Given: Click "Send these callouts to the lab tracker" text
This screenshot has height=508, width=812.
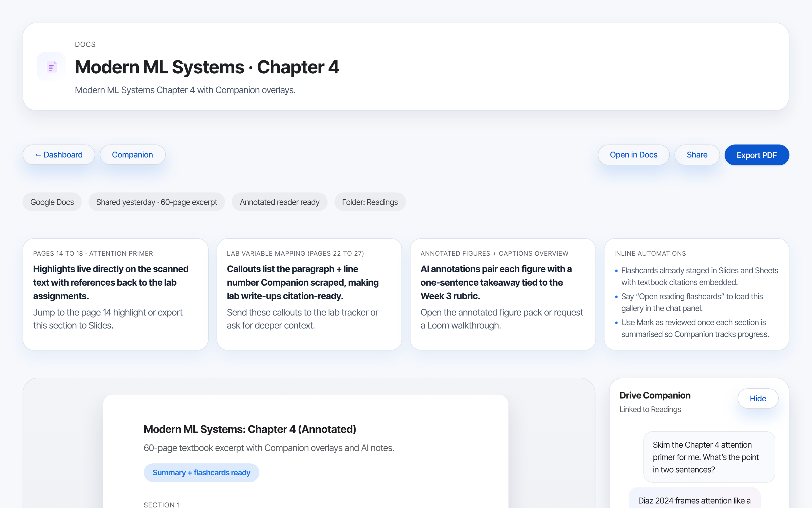Looking at the screenshot, I should pos(302,319).
